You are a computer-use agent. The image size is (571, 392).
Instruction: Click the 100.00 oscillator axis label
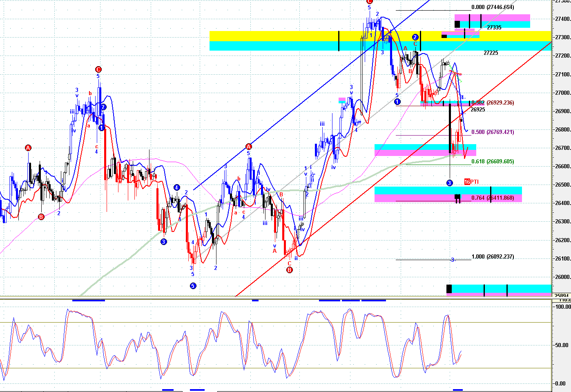(562, 307)
